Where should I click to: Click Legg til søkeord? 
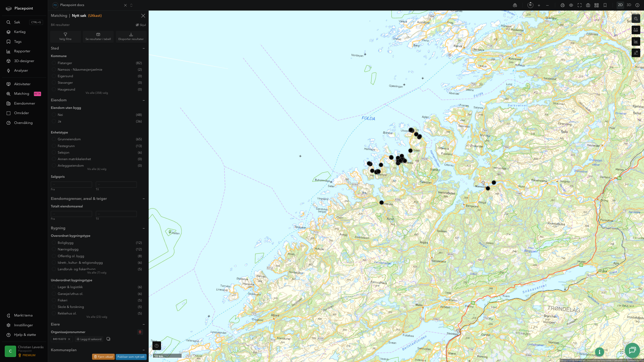[x=89, y=339]
